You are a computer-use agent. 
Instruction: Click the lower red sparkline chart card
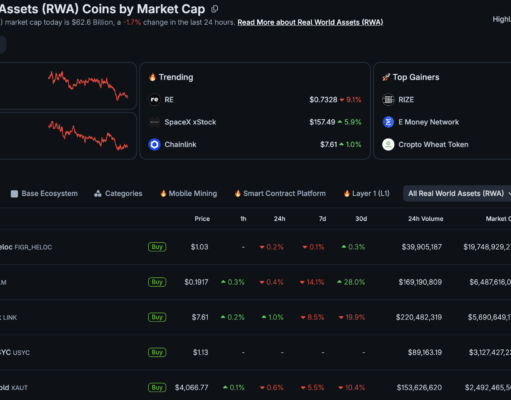pyautogui.click(x=68, y=136)
